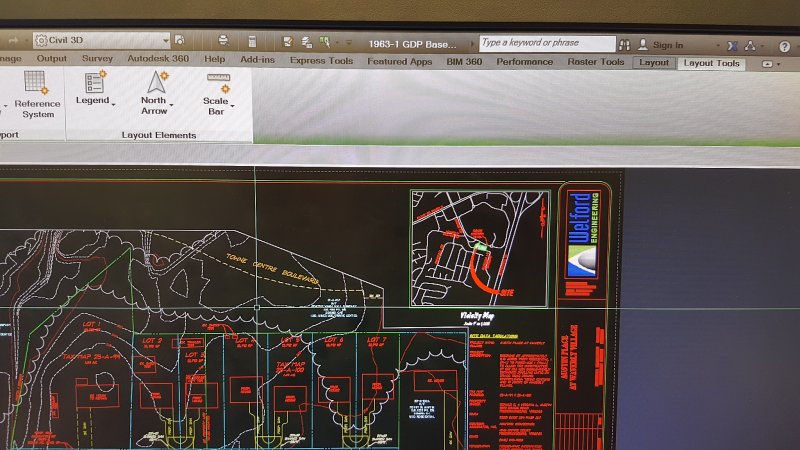Click the sheet-with-pencil icon in quick access toolbar
Image resolution: width=800 pixels, height=450 pixels.
point(288,42)
